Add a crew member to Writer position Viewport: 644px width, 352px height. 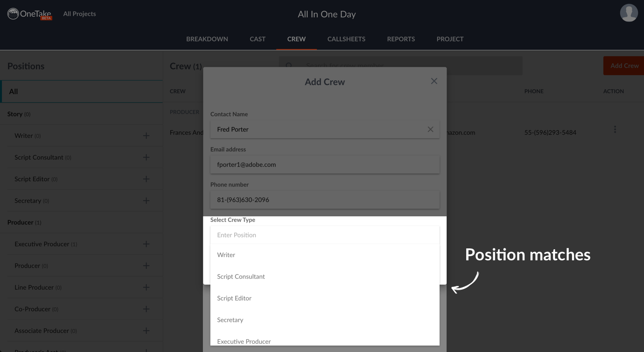click(146, 136)
